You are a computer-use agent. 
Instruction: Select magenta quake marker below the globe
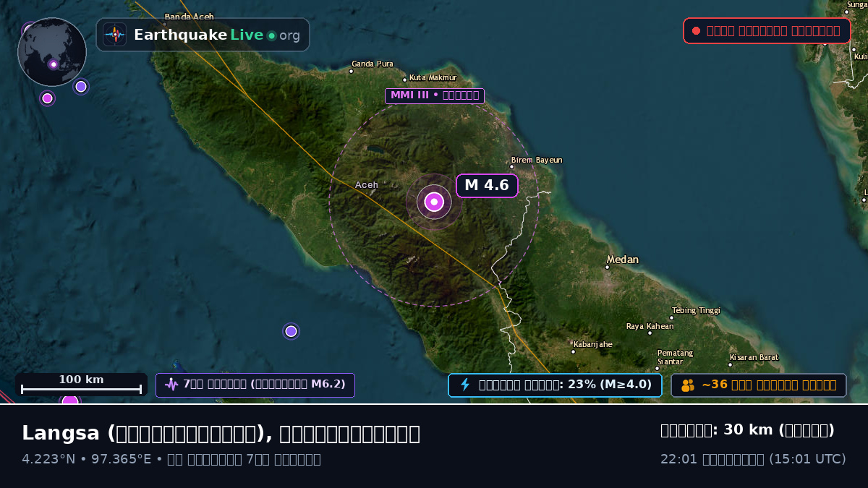tap(47, 98)
